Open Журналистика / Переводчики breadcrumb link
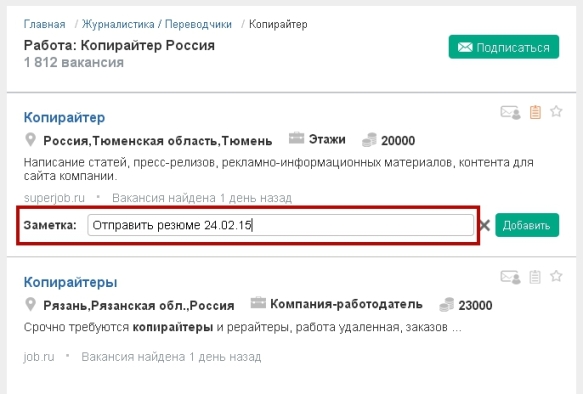Viewport: 583px width, 394px height. point(157,24)
